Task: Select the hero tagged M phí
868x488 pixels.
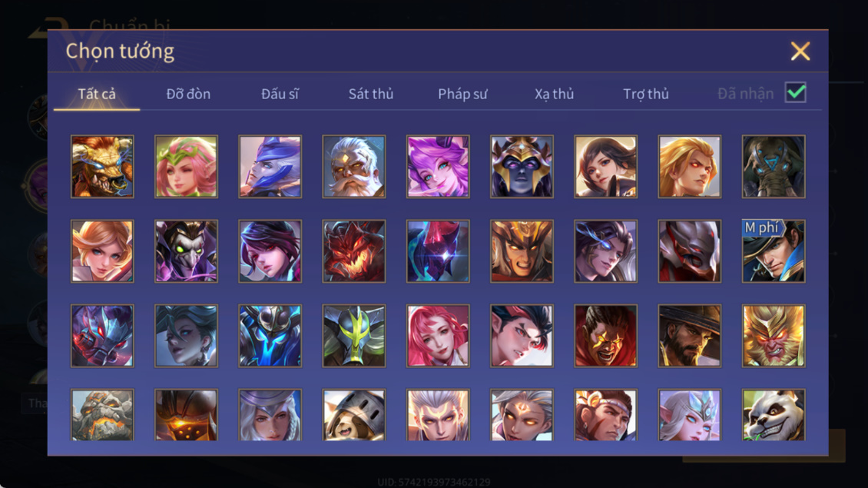Action: pyautogui.click(x=774, y=251)
